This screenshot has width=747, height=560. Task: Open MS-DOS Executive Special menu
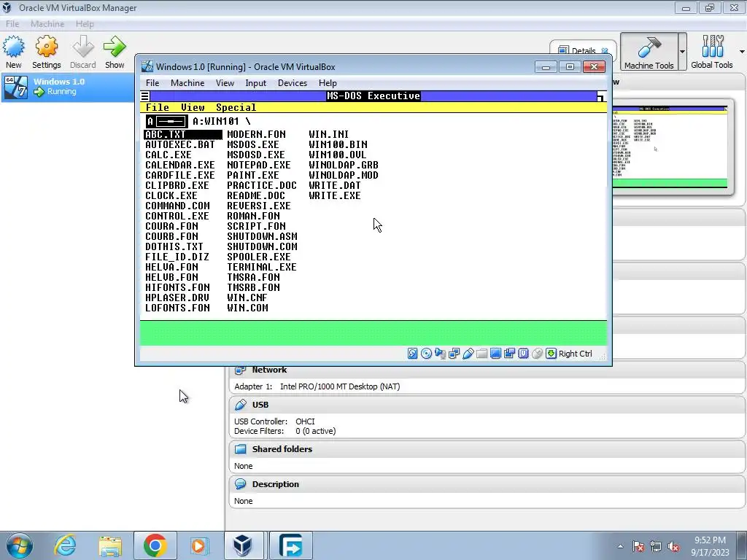click(236, 108)
